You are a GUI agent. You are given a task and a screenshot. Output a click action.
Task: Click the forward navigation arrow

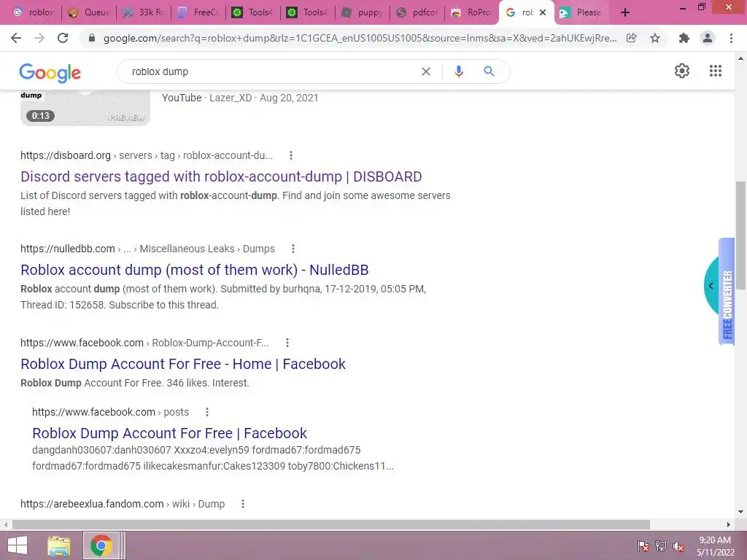[39, 38]
